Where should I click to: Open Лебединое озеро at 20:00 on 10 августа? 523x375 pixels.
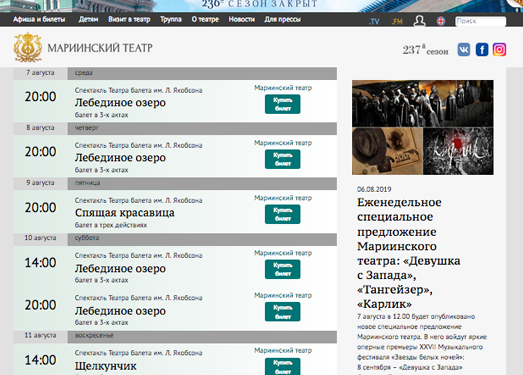click(120, 311)
